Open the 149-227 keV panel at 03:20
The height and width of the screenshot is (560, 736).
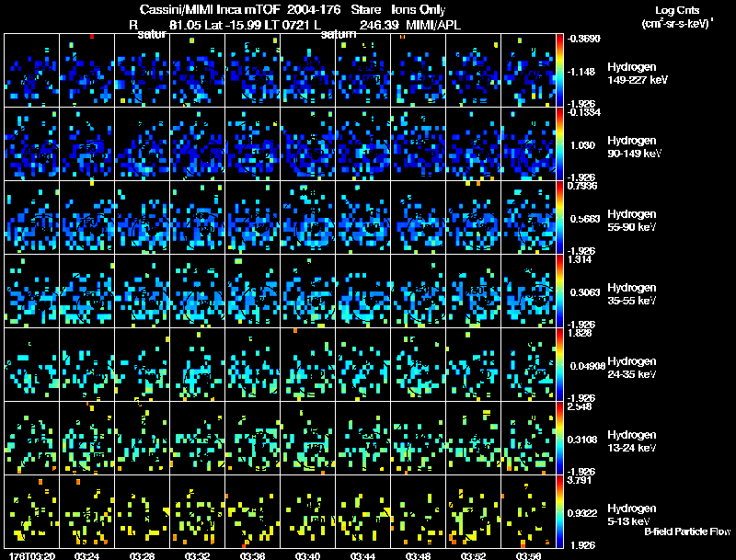(x=31, y=71)
